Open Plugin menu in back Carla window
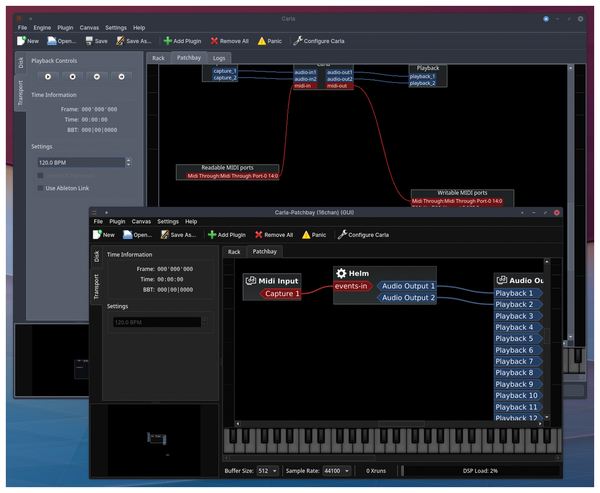This screenshot has width=600, height=493. (x=65, y=28)
